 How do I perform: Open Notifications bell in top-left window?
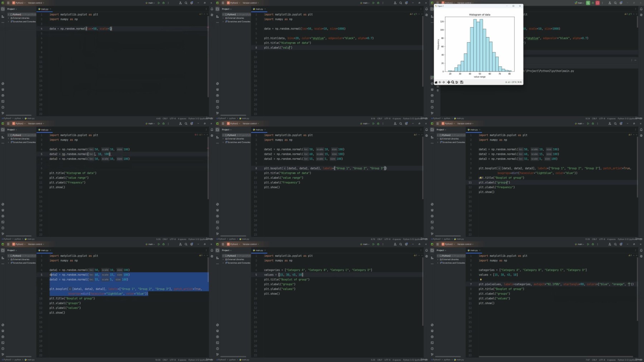tap(212, 9)
